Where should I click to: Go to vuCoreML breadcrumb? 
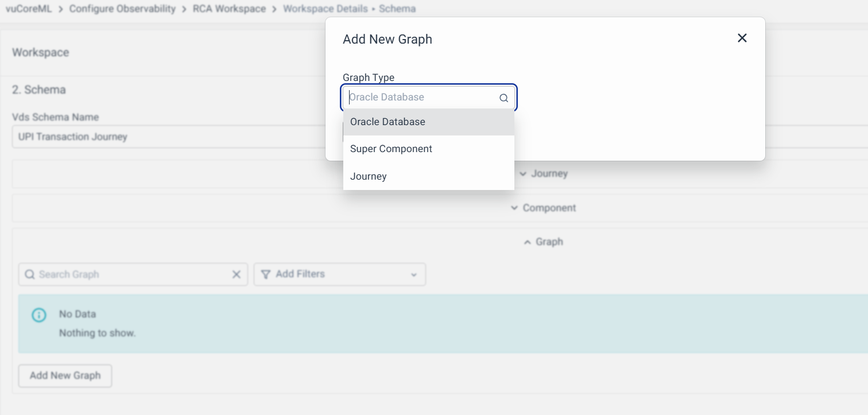[x=29, y=9]
